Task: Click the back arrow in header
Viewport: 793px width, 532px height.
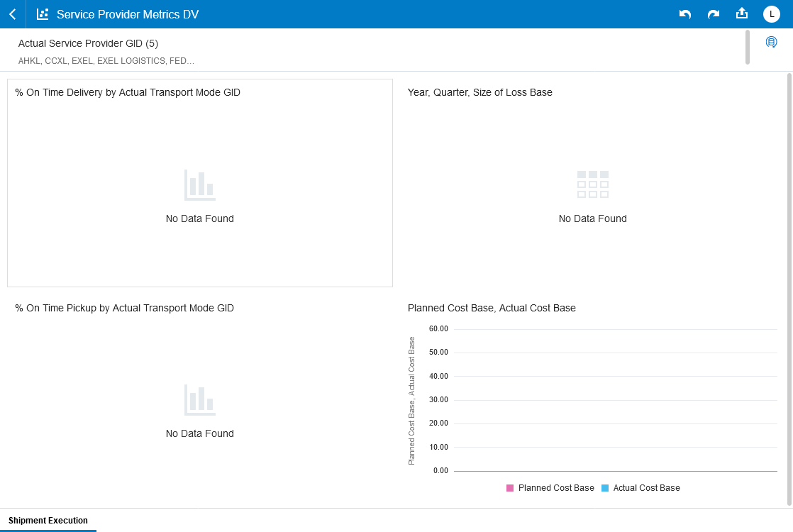Action: coord(13,14)
